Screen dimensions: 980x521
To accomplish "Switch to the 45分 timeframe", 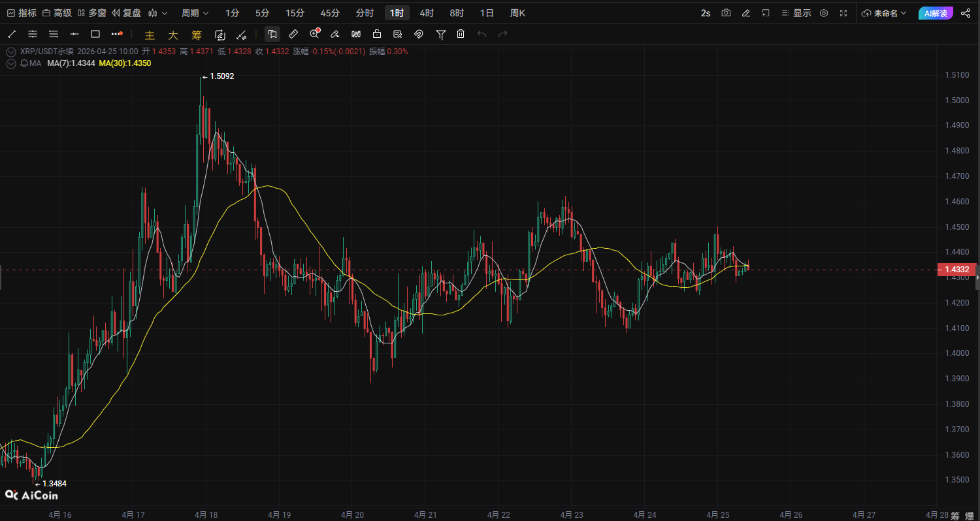I will (330, 13).
